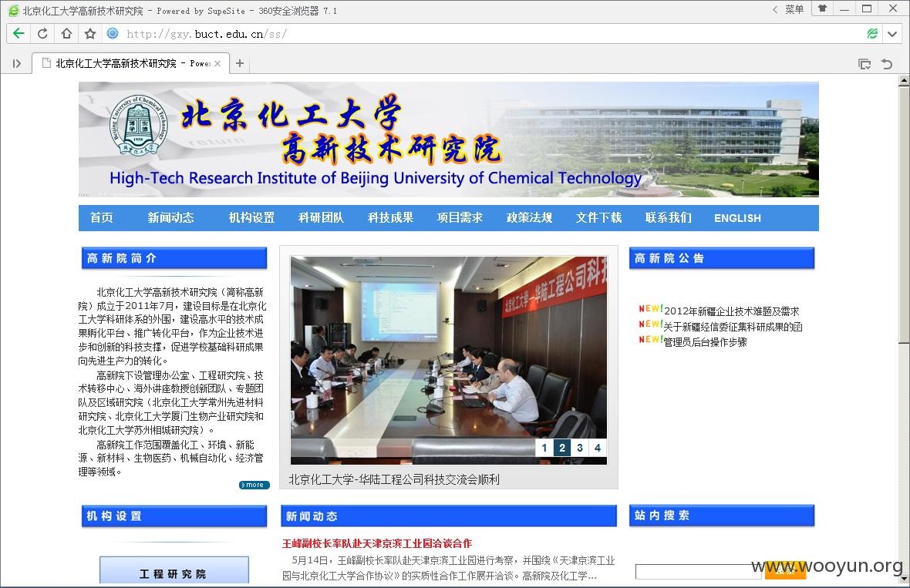Open 联系我们 in the navigation bar

668,217
